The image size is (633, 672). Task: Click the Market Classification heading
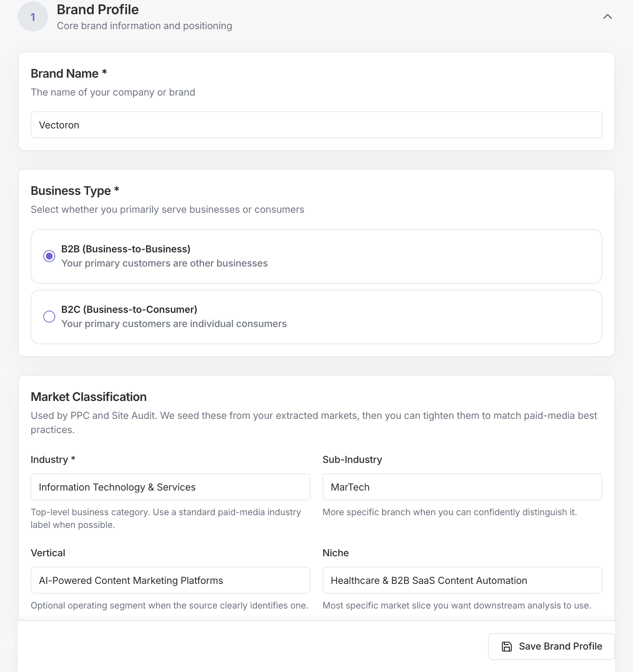pos(88,397)
